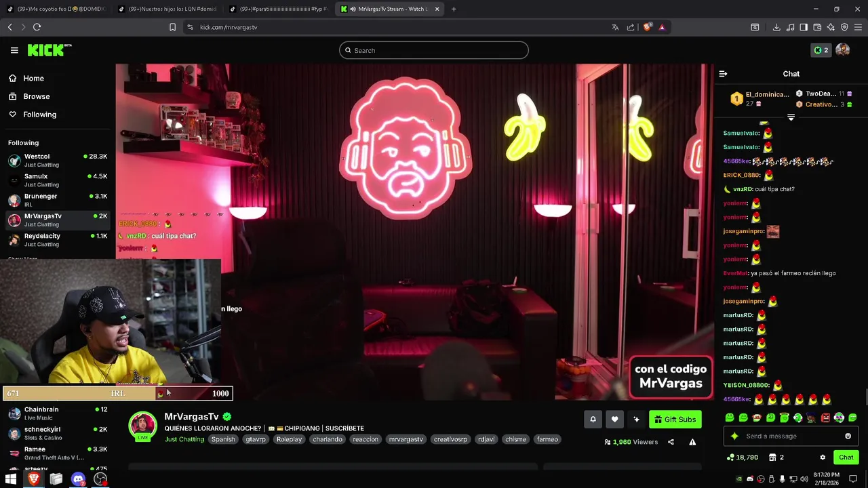Toggle browser sidebar panel icon
868x488 pixels.
pyautogui.click(x=804, y=27)
